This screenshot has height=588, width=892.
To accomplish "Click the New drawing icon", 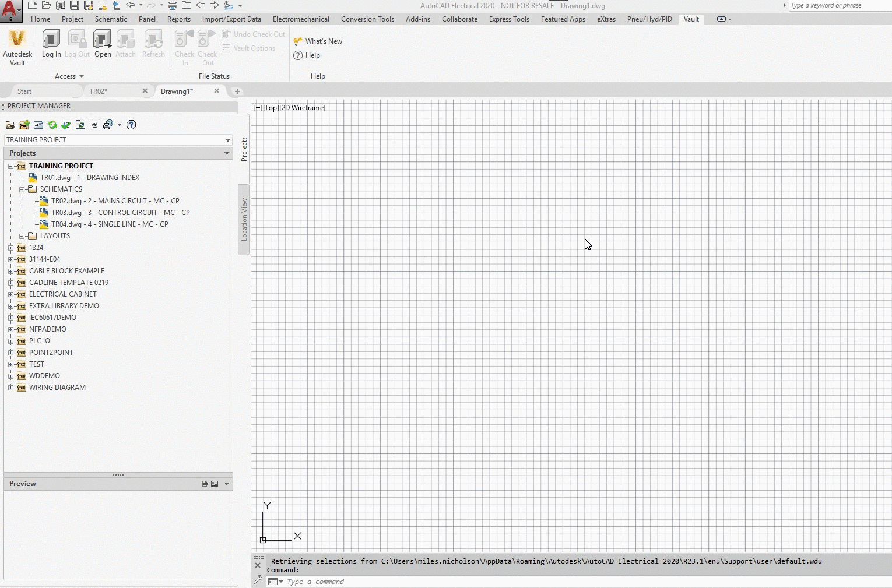I will click(x=33, y=5).
